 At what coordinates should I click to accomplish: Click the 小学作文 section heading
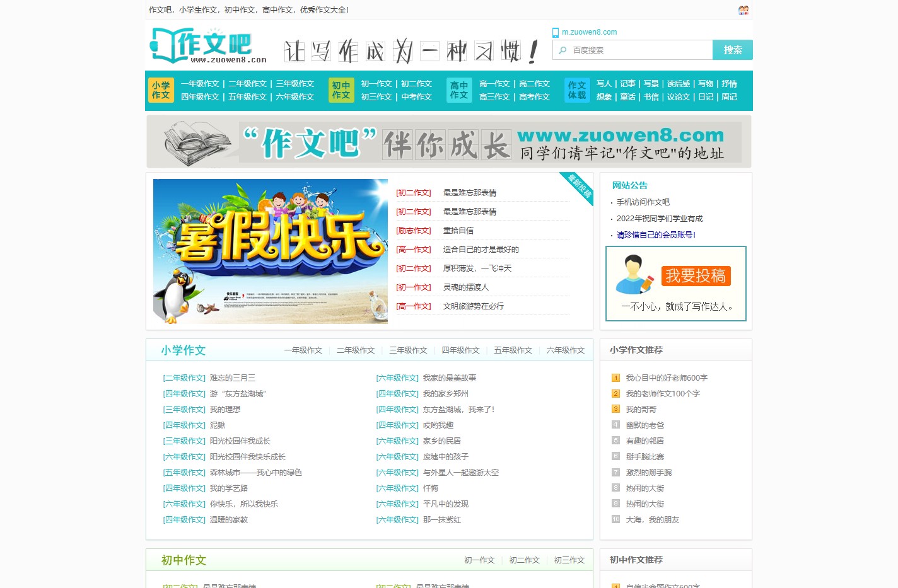point(184,350)
